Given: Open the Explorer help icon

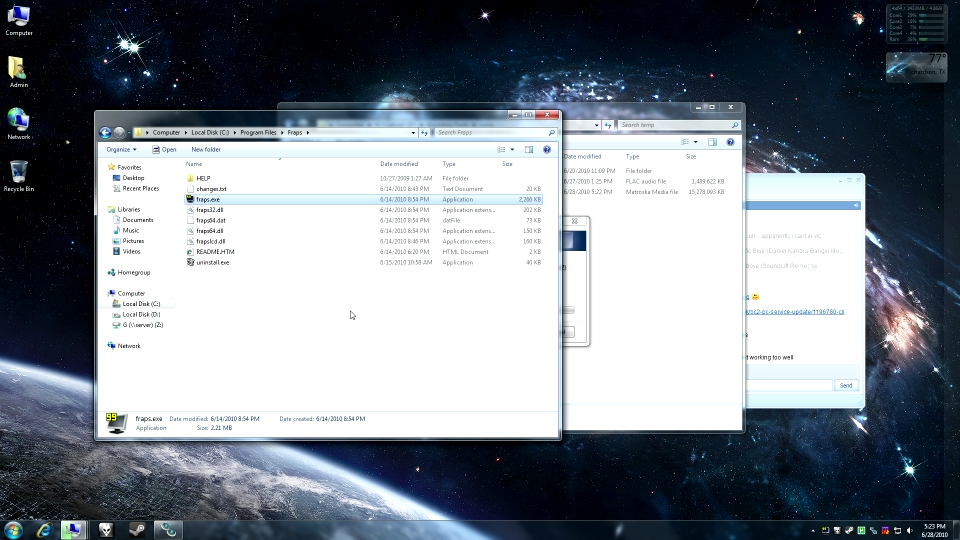Looking at the screenshot, I should click(x=547, y=150).
